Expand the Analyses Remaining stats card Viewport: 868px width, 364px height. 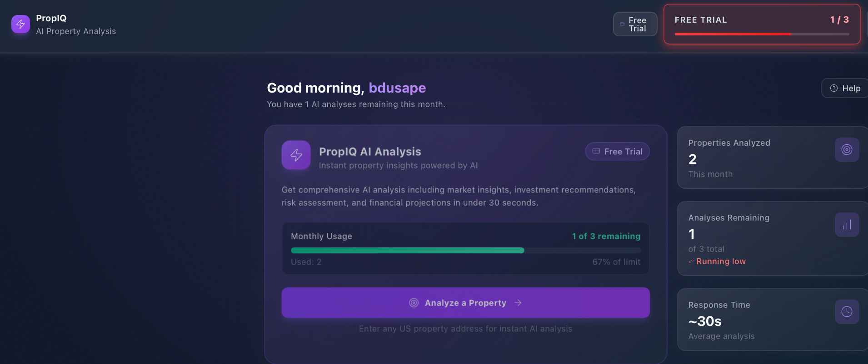point(772,238)
